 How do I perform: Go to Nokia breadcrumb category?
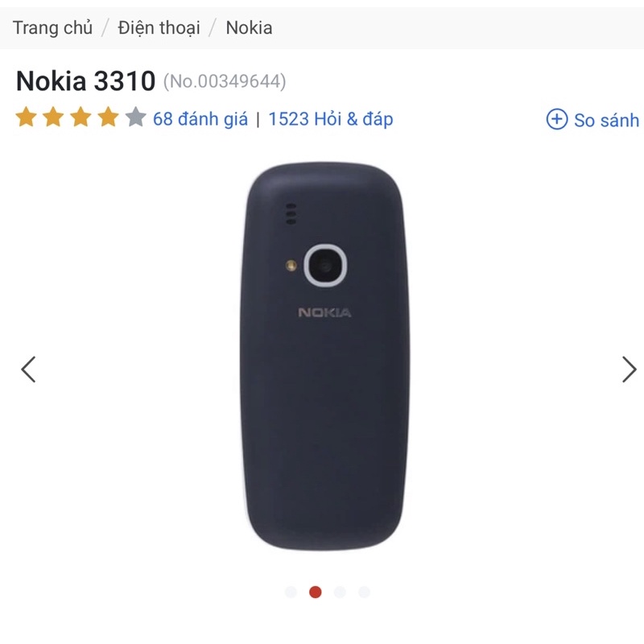coord(249,28)
